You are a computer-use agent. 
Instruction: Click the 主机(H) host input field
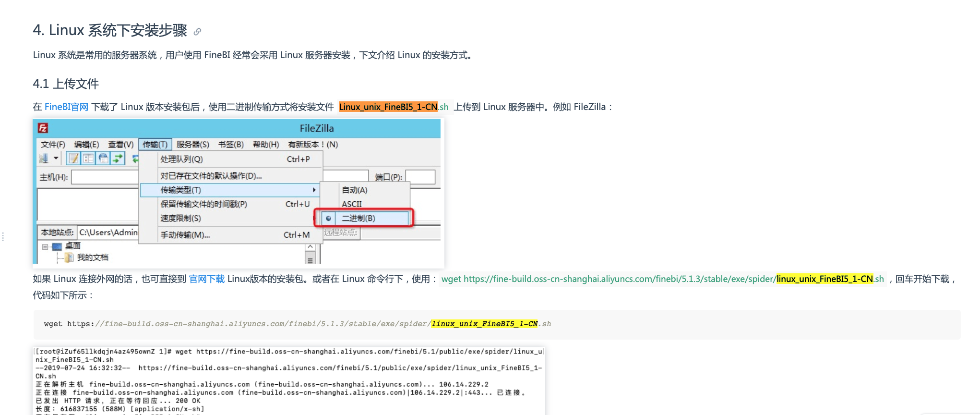click(x=105, y=177)
